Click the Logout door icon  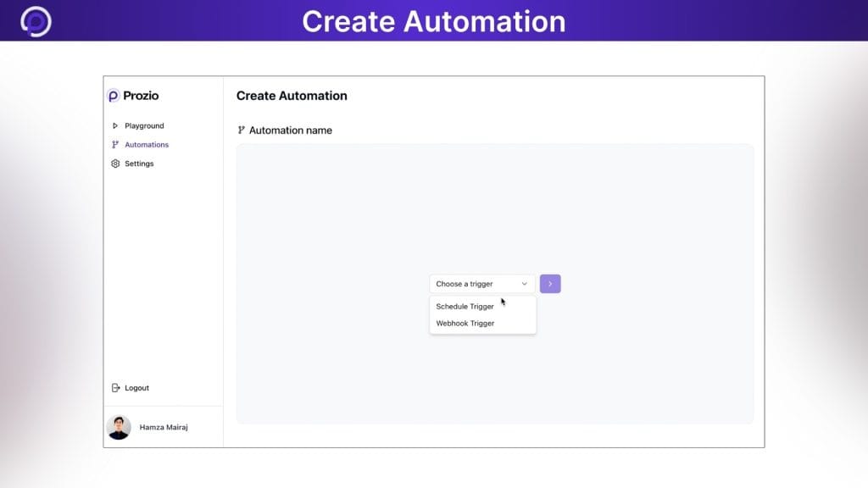pos(116,387)
